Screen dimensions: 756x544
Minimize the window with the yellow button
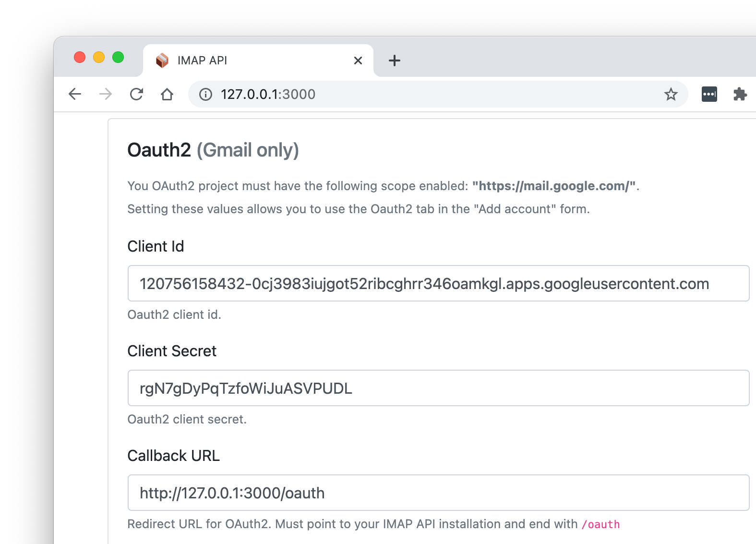(x=99, y=57)
